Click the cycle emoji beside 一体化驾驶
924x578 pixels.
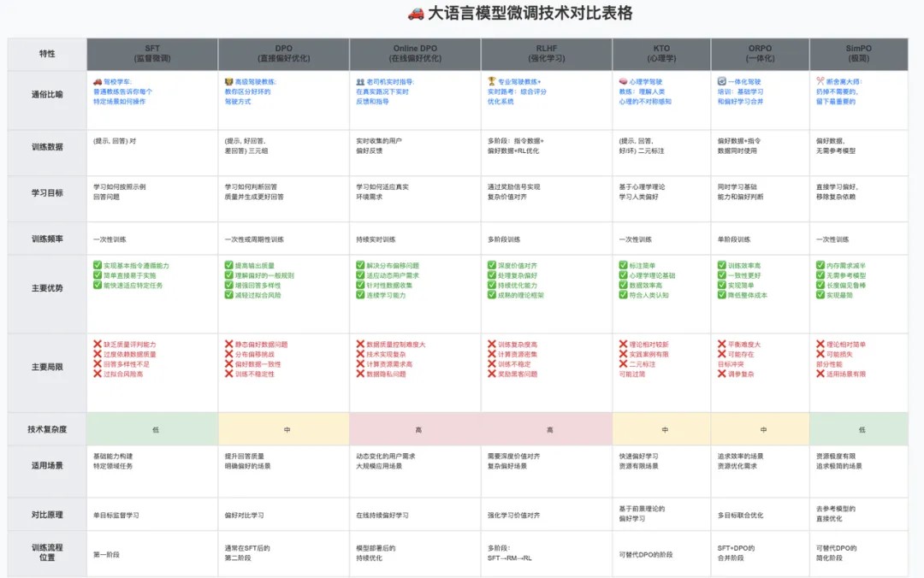[721, 81]
